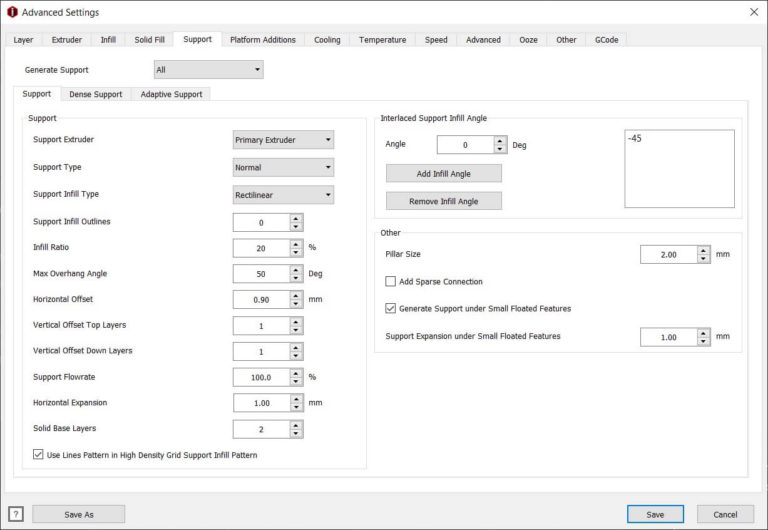Viewport: 768px width, 530px height.
Task: Toggle Use Lines Pattern in High Density Grid
Action: [39, 455]
